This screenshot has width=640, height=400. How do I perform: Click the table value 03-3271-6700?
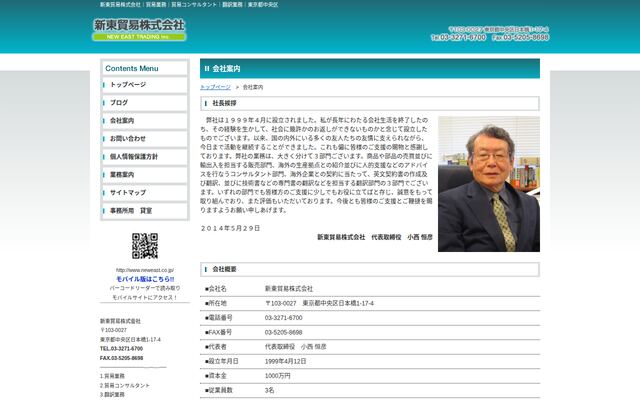click(x=284, y=318)
